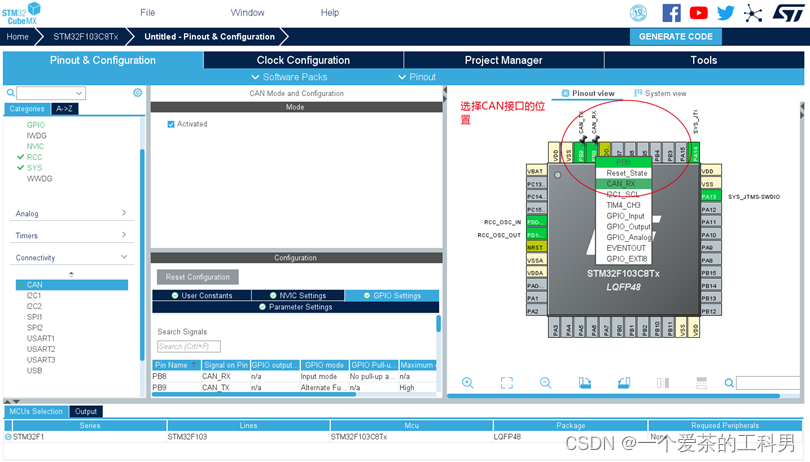This screenshot has width=810, height=462.
Task: Open the File menu
Action: (x=148, y=12)
